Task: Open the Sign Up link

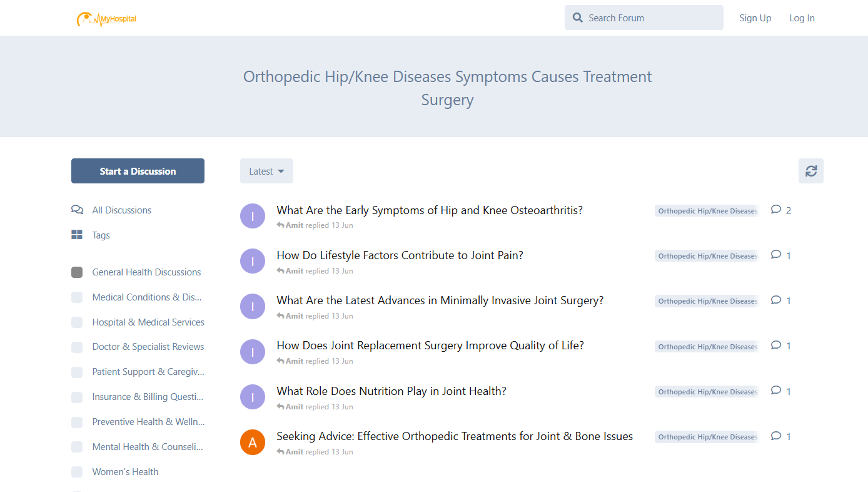Action: 755,18
